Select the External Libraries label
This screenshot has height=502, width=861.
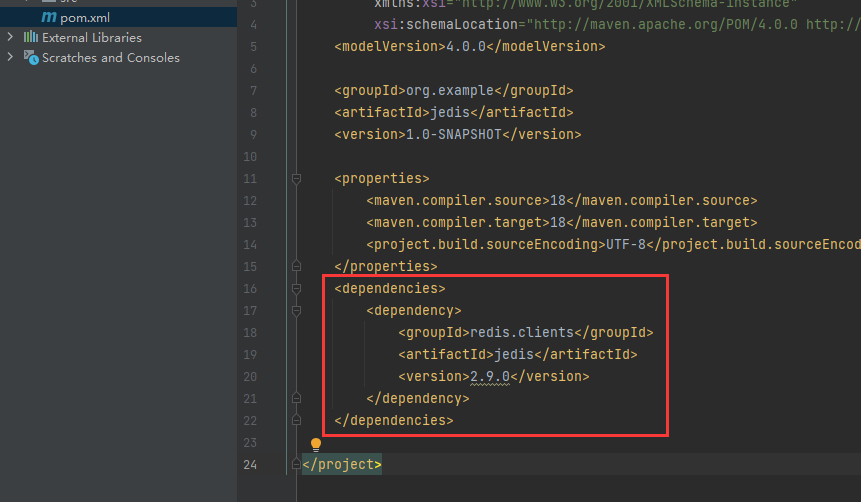tap(92, 37)
